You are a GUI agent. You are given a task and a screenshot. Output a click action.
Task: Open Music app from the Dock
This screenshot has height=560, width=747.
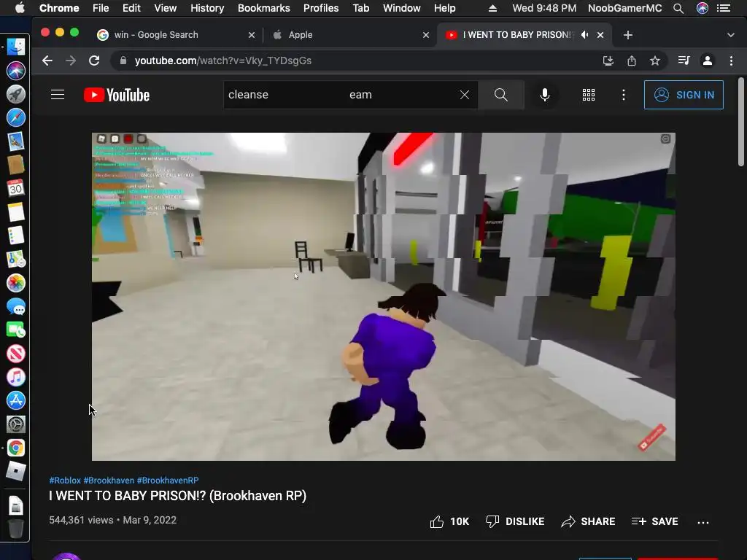[x=16, y=377]
